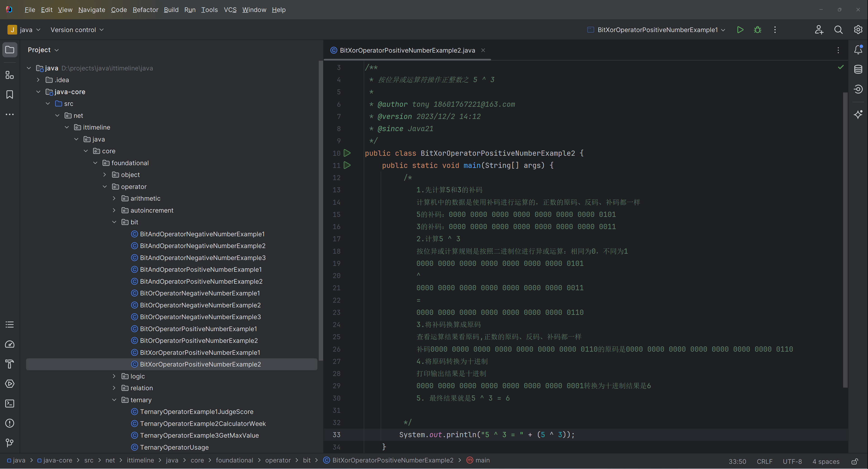Click the operator breadcrumb in navigation bar

278,460
